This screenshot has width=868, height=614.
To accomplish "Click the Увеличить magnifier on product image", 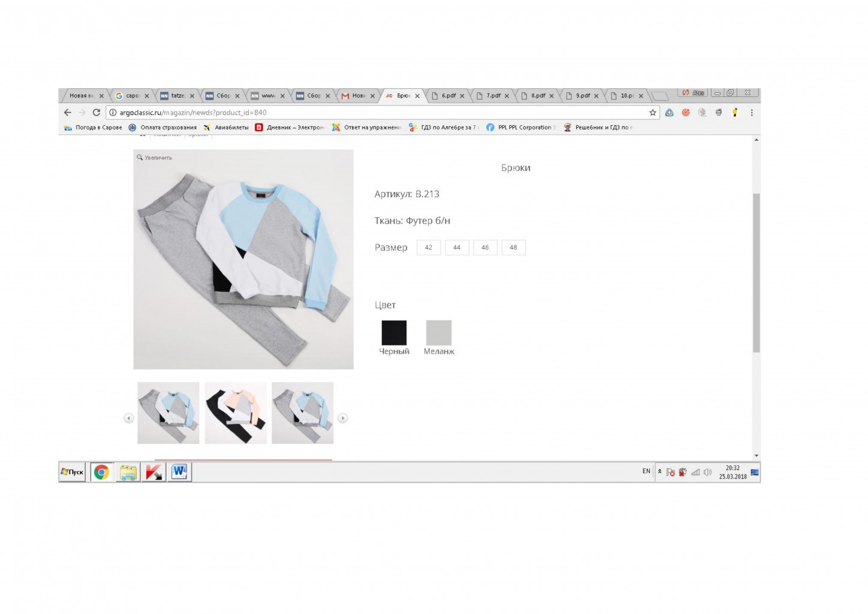I will tap(154, 158).
